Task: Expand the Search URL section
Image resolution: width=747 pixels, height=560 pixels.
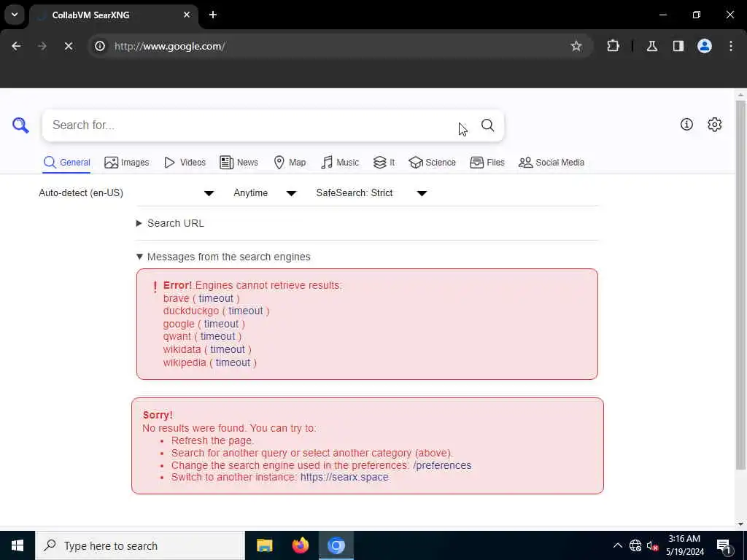Action: [x=171, y=223]
